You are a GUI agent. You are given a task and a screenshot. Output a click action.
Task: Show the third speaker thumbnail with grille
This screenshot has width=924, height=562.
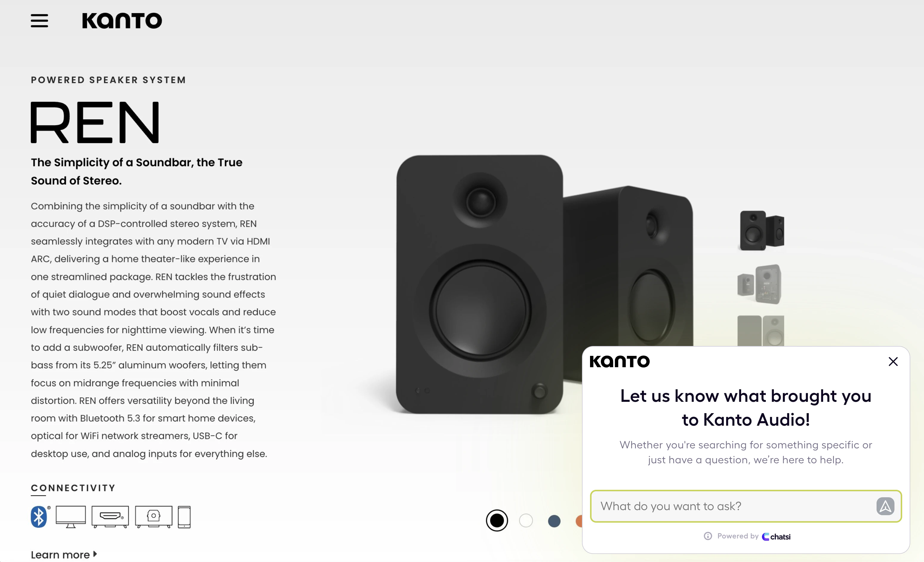(x=760, y=331)
